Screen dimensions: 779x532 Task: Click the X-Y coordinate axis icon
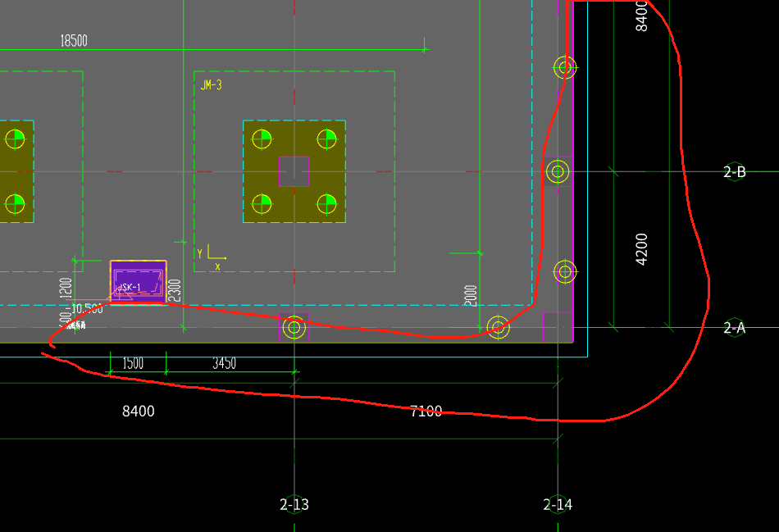click(x=212, y=257)
